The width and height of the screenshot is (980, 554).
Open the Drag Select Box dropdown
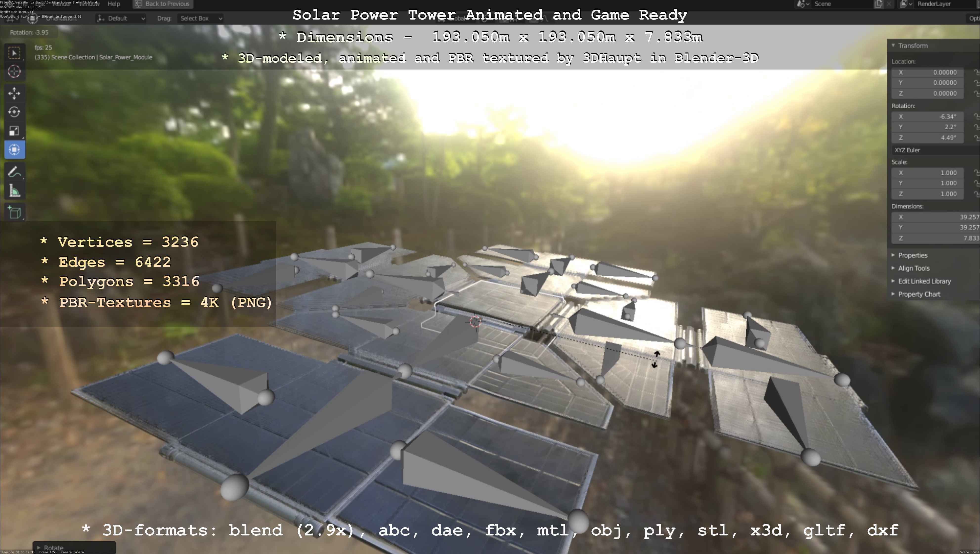pyautogui.click(x=200, y=18)
